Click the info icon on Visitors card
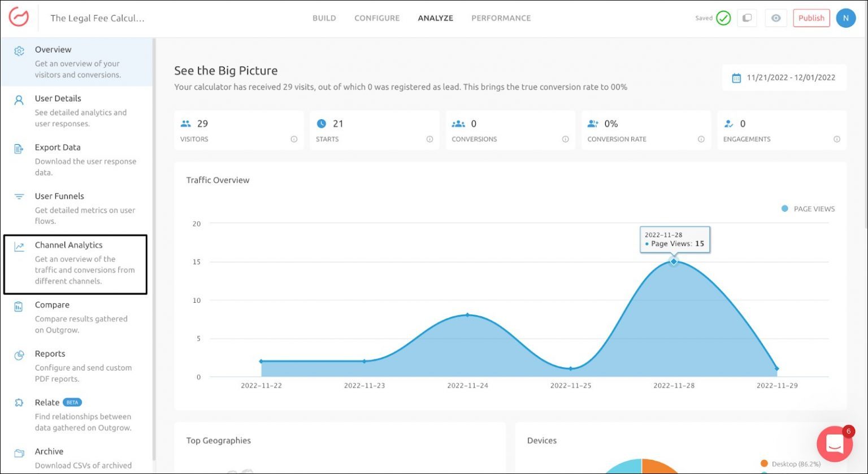The image size is (868, 474). tap(294, 139)
